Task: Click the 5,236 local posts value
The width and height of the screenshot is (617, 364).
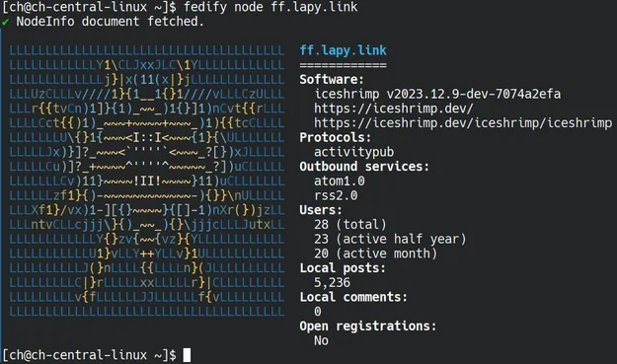Action: [x=332, y=283]
